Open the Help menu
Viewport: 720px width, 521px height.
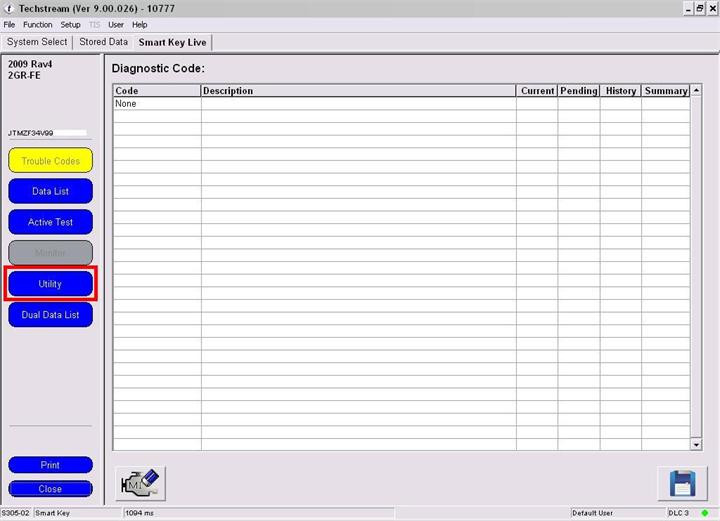pyautogui.click(x=140, y=25)
